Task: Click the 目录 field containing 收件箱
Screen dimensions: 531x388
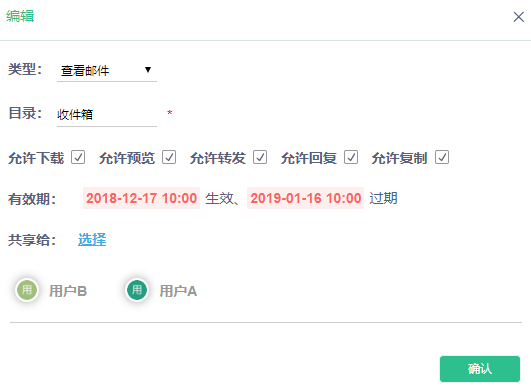Action: coord(107,115)
